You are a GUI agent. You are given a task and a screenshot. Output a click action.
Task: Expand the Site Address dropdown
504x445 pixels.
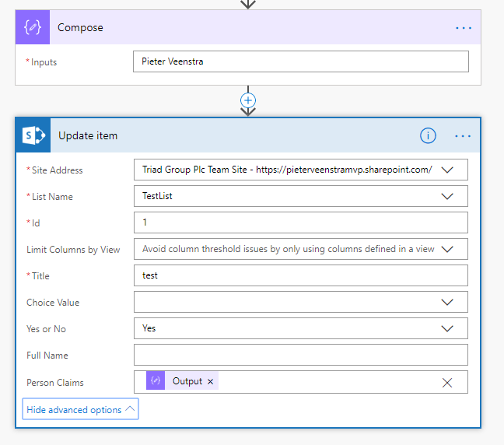pyautogui.click(x=446, y=170)
